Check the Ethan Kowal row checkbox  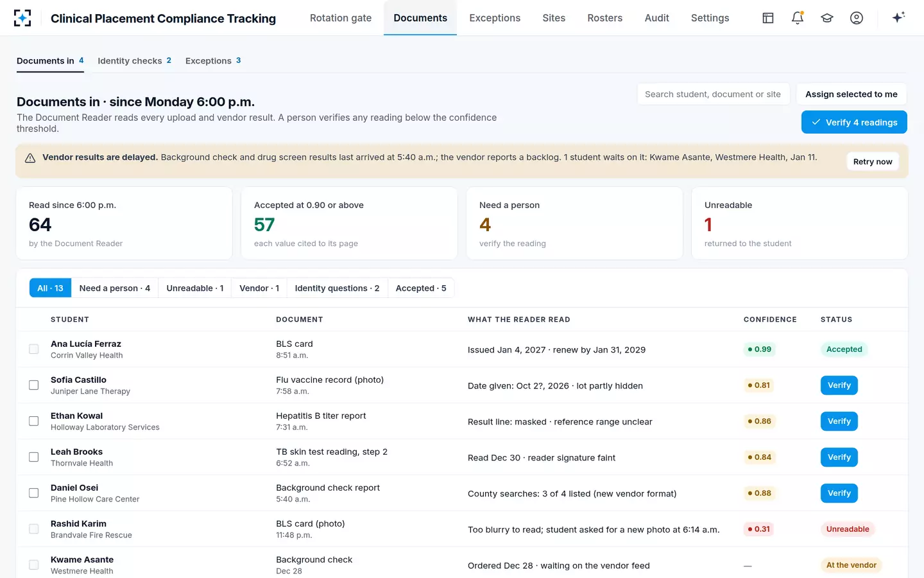click(x=34, y=421)
